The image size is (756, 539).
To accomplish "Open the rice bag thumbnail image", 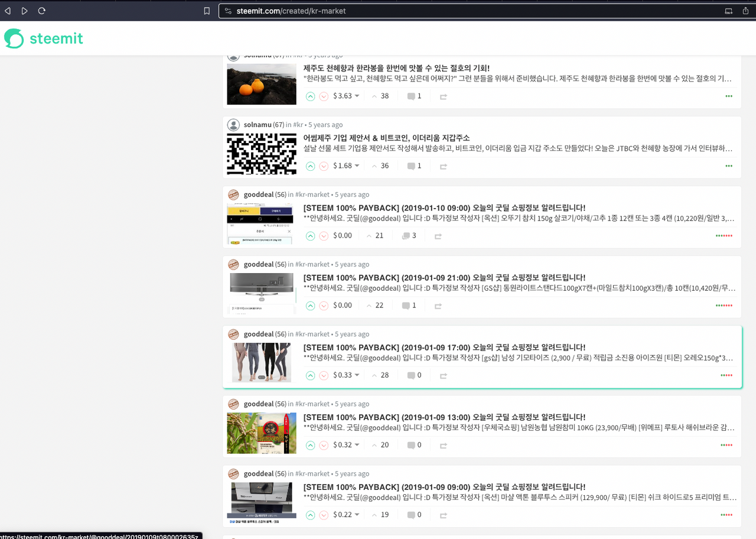I will tap(262, 433).
